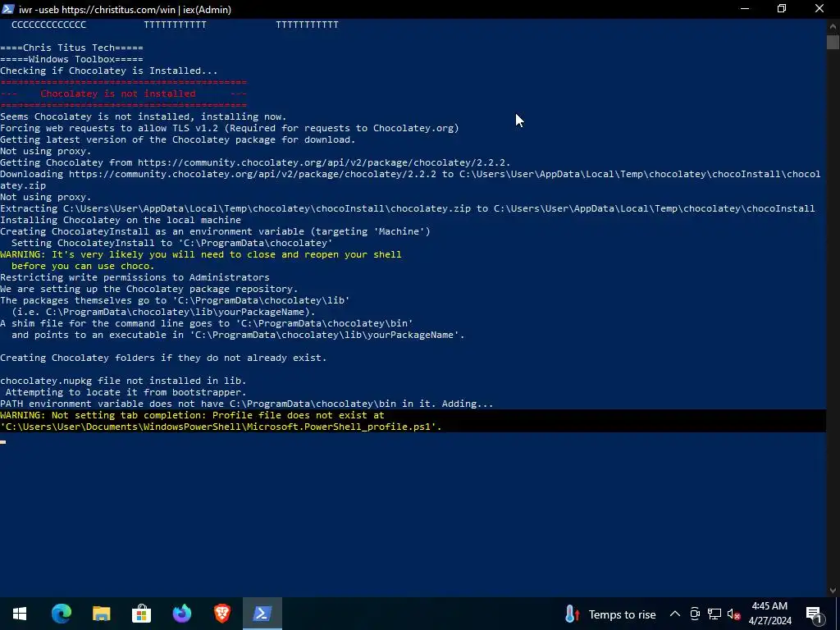Click 'before you can use choco.' line
This screenshot has height=630, width=840.
83,266
